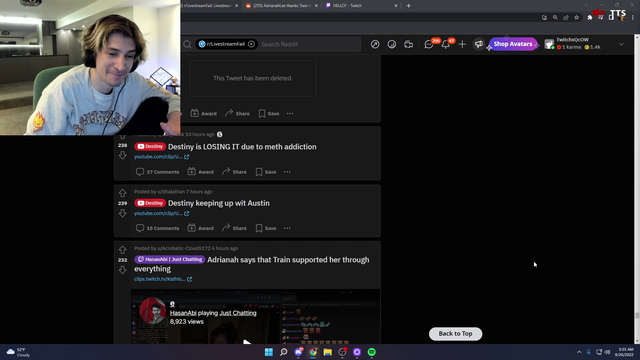Open Spotify from taskbar
Viewport: 640px width, 360px height.
372,352
